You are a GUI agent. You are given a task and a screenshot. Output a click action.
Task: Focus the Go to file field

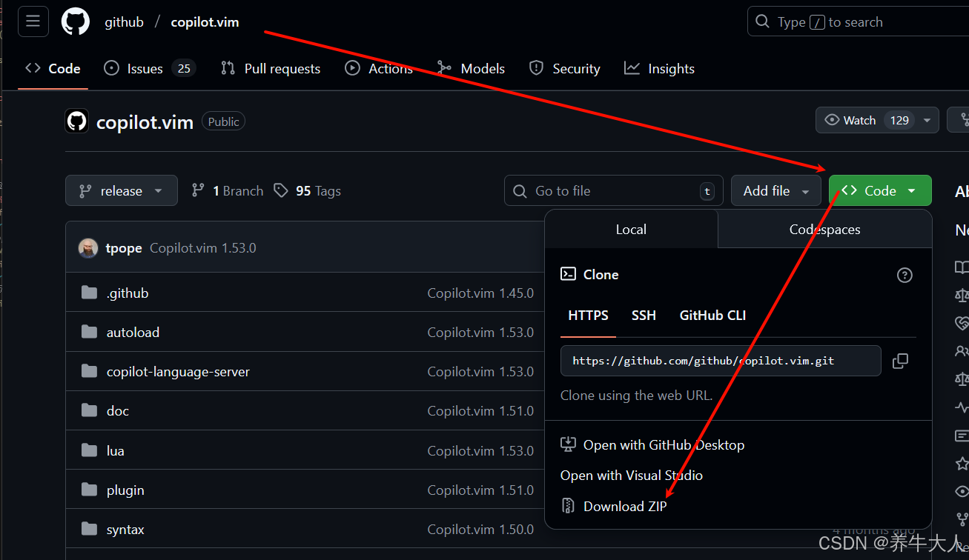point(613,190)
